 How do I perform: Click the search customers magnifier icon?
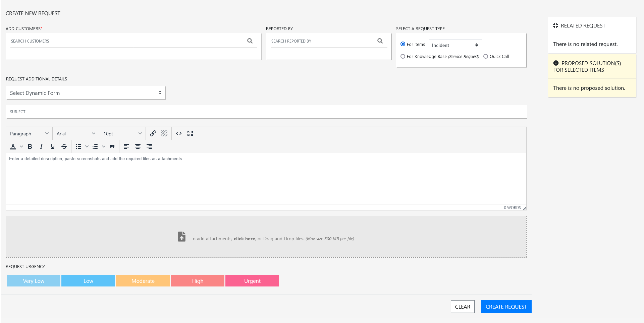pyautogui.click(x=250, y=41)
